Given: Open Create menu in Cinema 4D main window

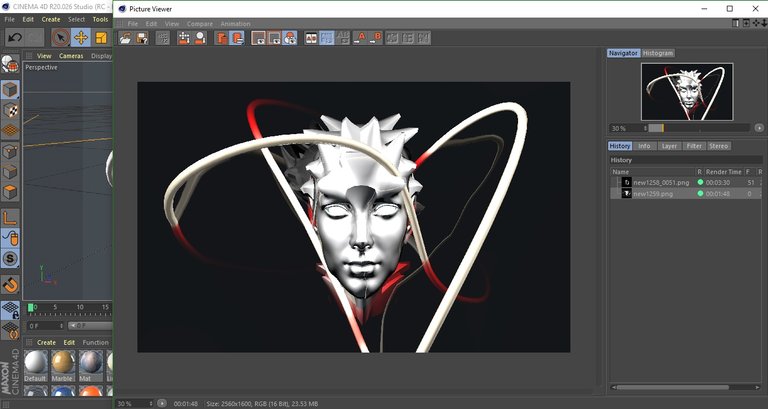Looking at the screenshot, I should click(51, 20).
